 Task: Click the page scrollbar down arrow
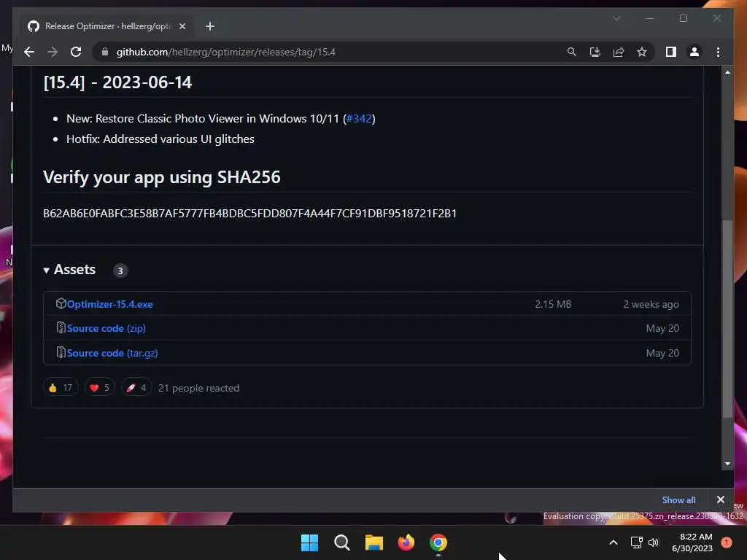coord(727,463)
